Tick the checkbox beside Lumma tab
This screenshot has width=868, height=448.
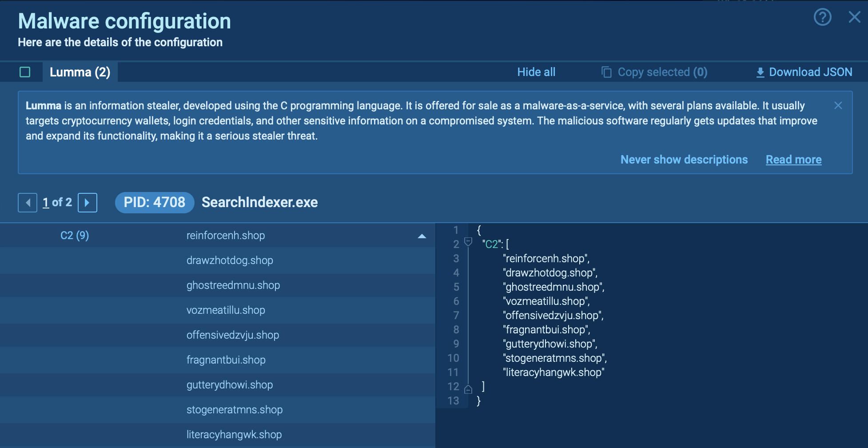[25, 72]
